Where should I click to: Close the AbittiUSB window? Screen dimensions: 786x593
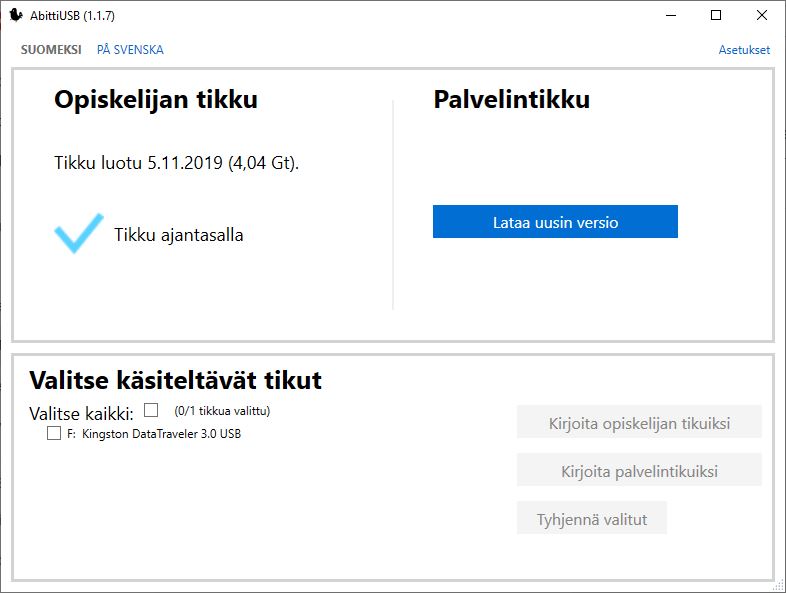[762, 15]
